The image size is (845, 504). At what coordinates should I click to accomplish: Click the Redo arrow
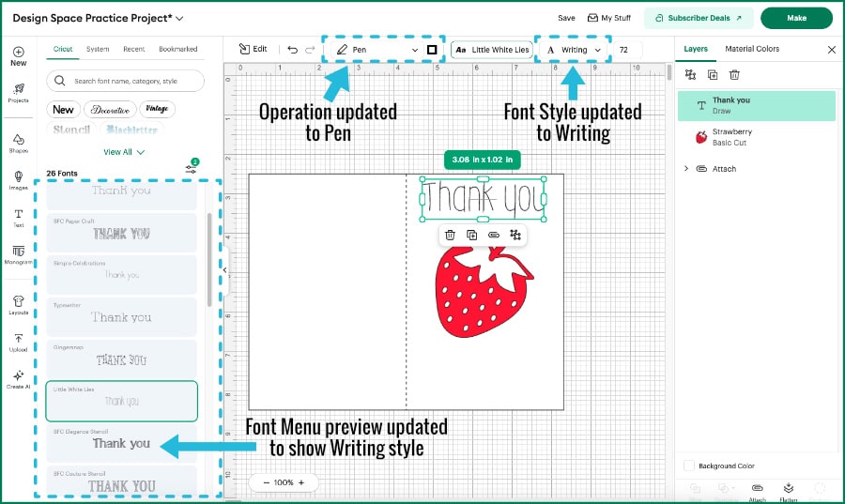310,50
